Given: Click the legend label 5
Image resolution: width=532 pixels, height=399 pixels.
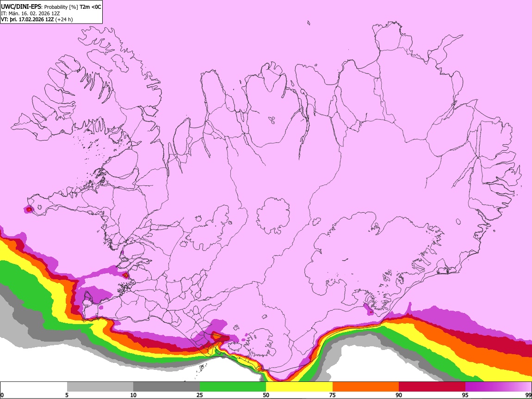Looking at the screenshot, I should click(x=67, y=395).
